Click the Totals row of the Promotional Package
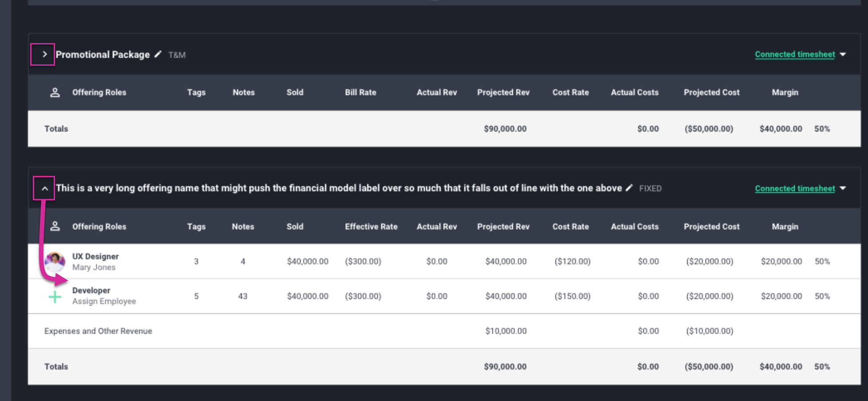Image resolution: width=868 pixels, height=401 pixels. click(56, 129)
